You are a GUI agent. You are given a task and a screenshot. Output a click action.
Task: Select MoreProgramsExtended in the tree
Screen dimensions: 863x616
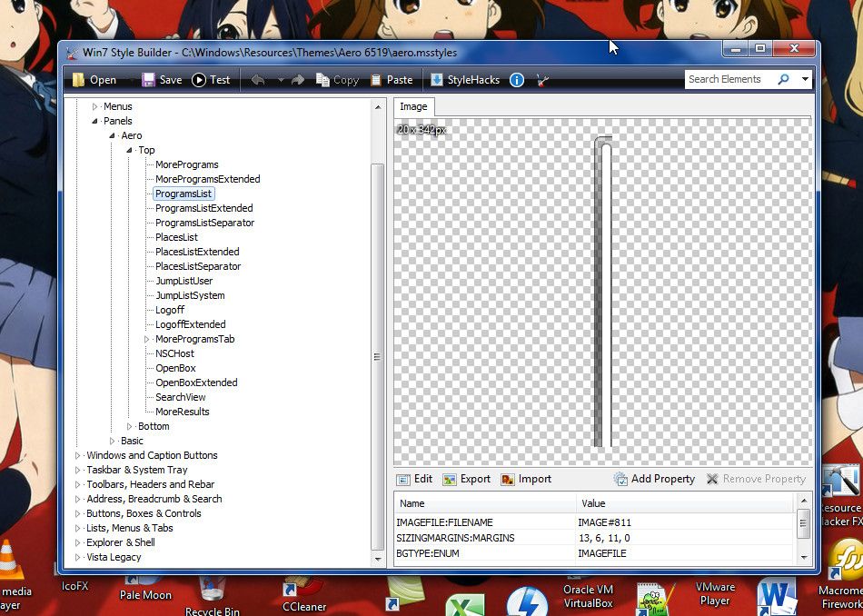[x=207, y=179]
